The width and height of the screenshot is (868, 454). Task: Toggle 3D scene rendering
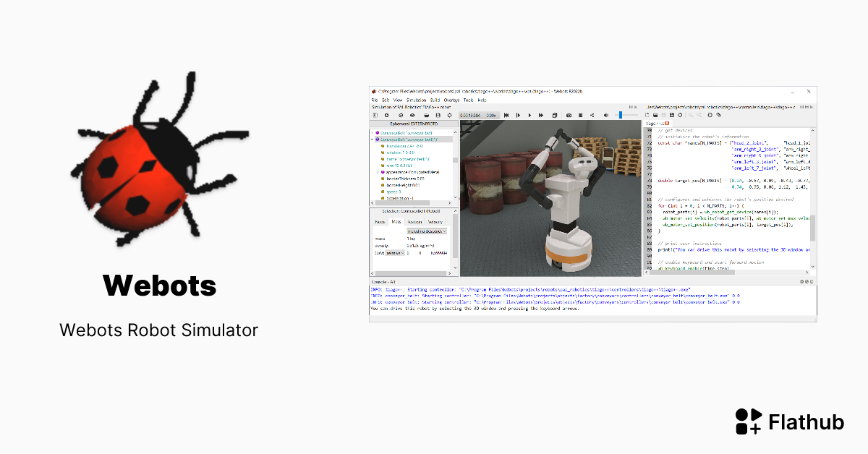[556, 115]
